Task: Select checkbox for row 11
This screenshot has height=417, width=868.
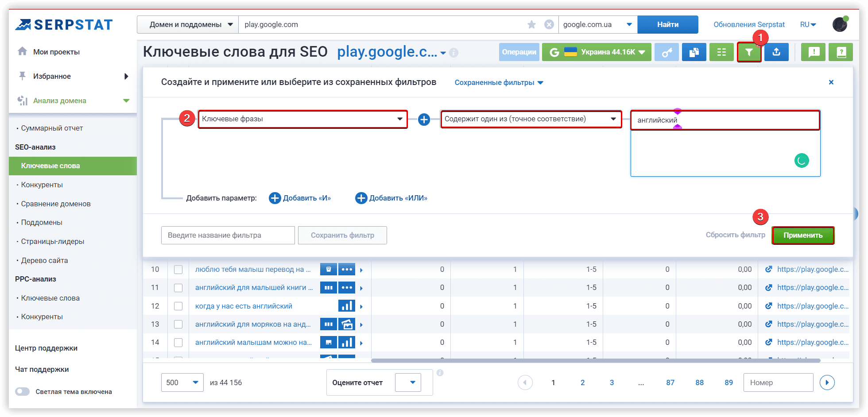Action: pyautogui.click(x=178, y=288)
